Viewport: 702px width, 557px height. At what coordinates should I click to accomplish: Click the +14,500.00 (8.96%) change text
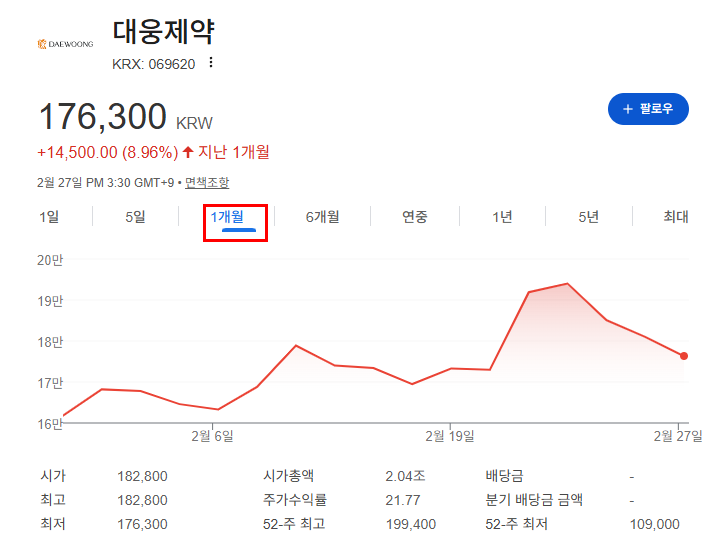107,153
